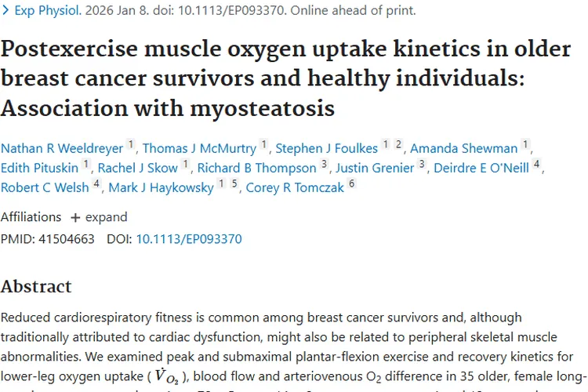Image resolution: width=588 pixels, height=392 pixels.
Task: Open Robert C Welsh's author link
Action: tap(44, 187)
